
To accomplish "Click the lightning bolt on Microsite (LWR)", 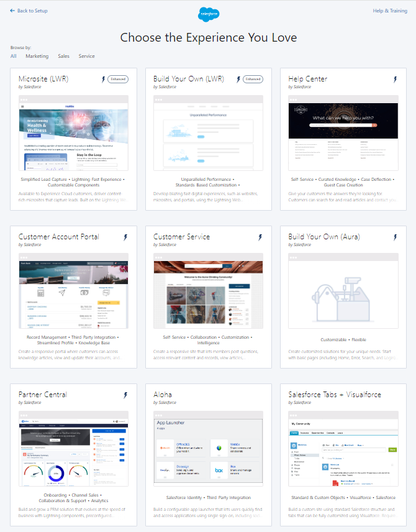I will pos(103,80).
